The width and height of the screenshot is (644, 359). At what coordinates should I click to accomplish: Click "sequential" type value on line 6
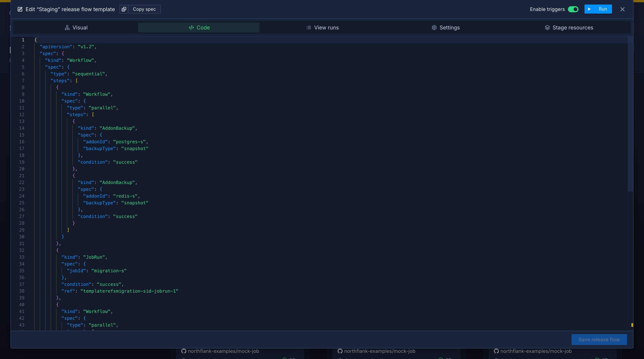pos(89,74)
